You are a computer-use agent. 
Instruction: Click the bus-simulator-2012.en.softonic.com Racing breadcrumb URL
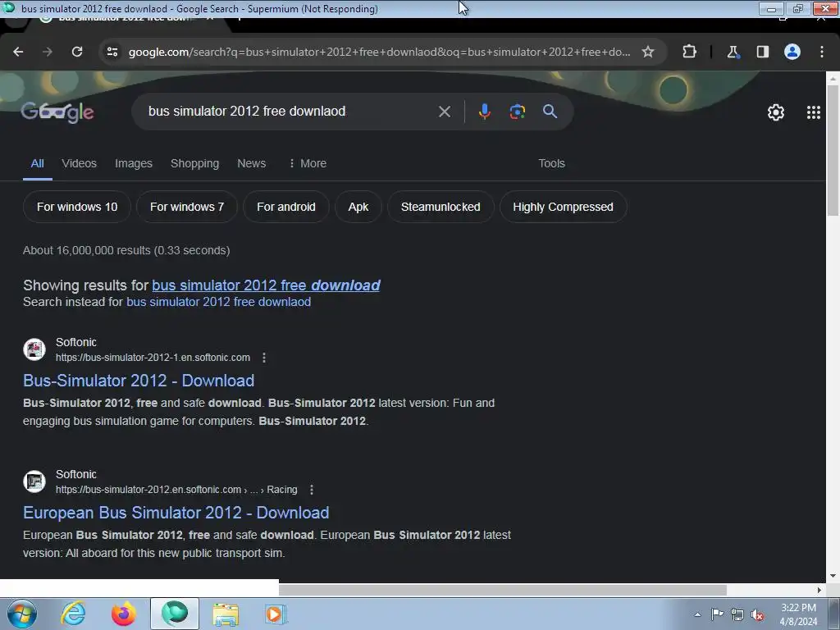(x=176, y=490)
